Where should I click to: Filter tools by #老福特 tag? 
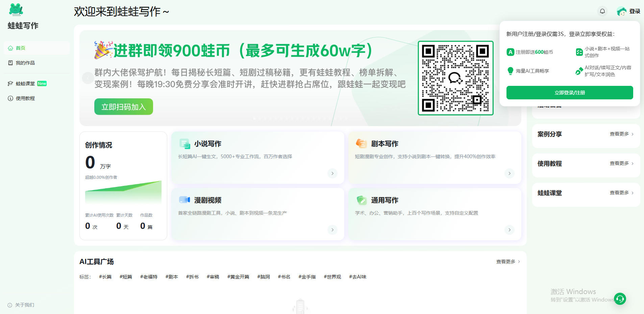coord(149,277)
